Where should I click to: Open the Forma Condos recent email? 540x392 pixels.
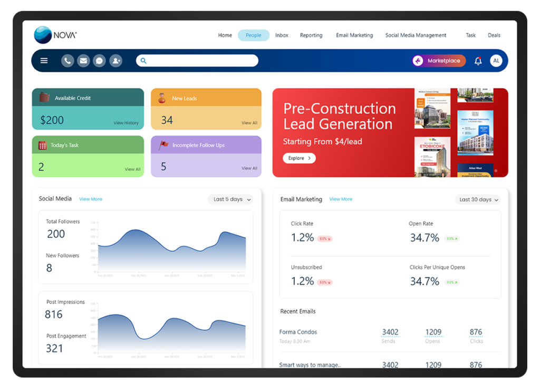coord(298,332)
